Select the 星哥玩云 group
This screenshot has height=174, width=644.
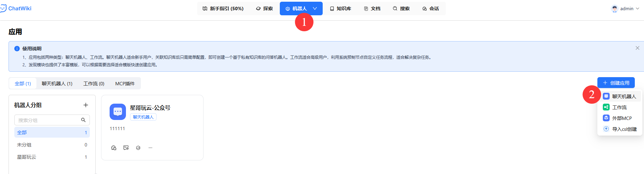tap(52, 157)
